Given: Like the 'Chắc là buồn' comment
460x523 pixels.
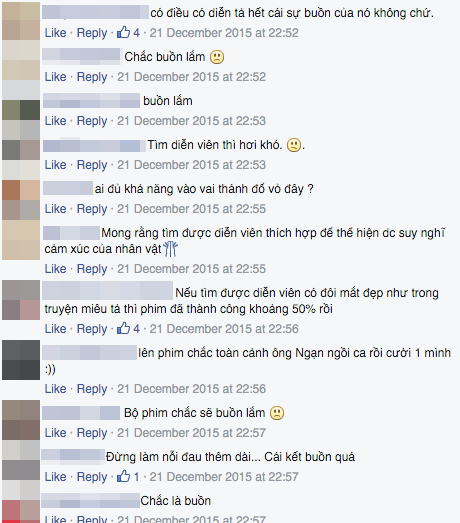Looking at the screenshot, I should point(55,519).
